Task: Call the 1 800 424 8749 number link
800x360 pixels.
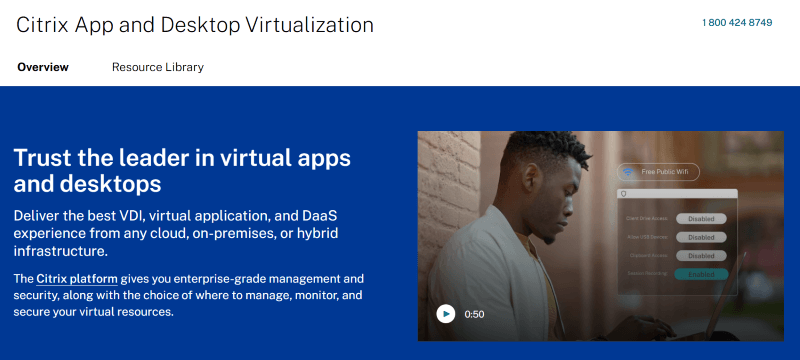Action: click(737, 22)
